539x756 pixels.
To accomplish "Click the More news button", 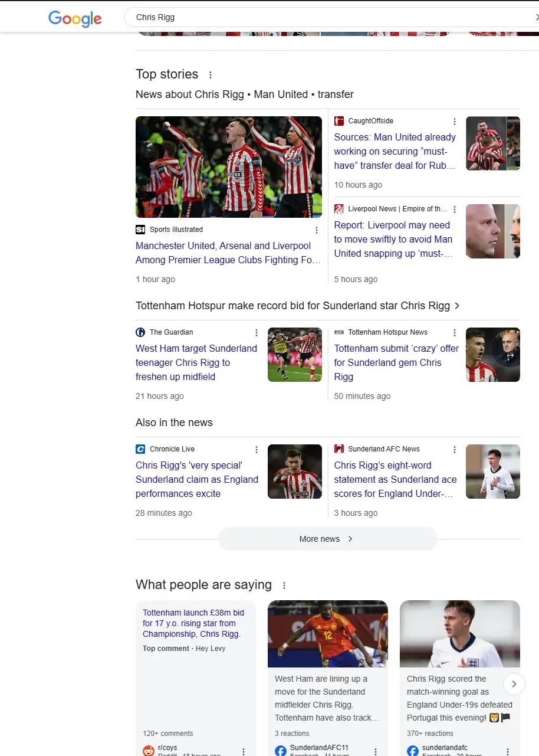I will [327, 539].
